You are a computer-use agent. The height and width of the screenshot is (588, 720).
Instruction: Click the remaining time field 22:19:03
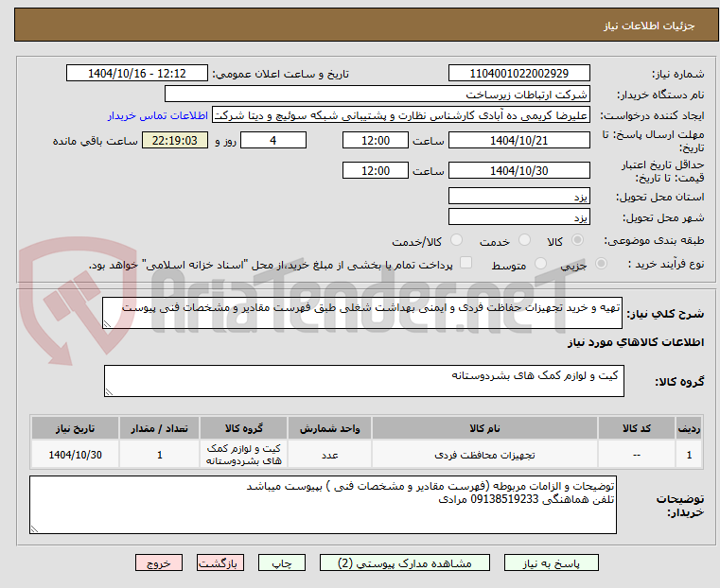coord(174,140)
